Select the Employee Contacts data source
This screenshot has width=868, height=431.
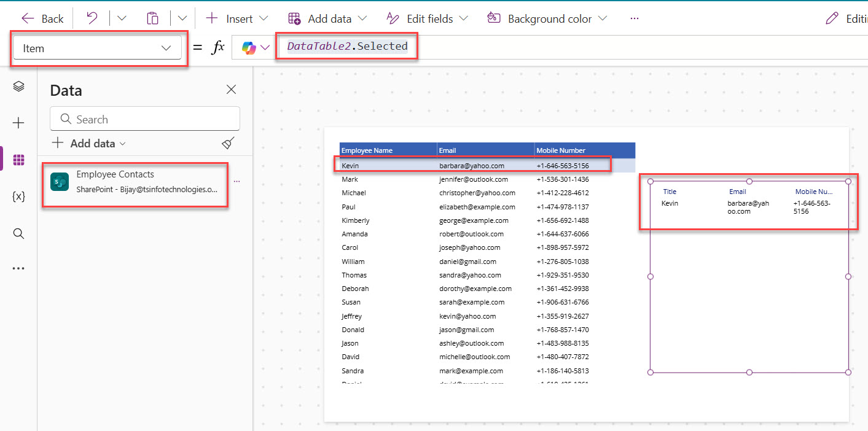[x=135, y=182]
